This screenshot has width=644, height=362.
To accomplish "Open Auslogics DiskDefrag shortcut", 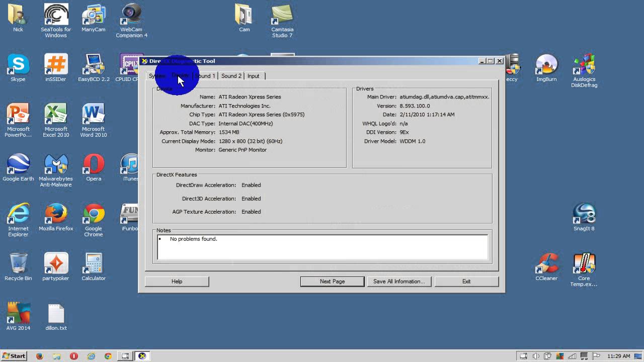I will tap(584, 71).
